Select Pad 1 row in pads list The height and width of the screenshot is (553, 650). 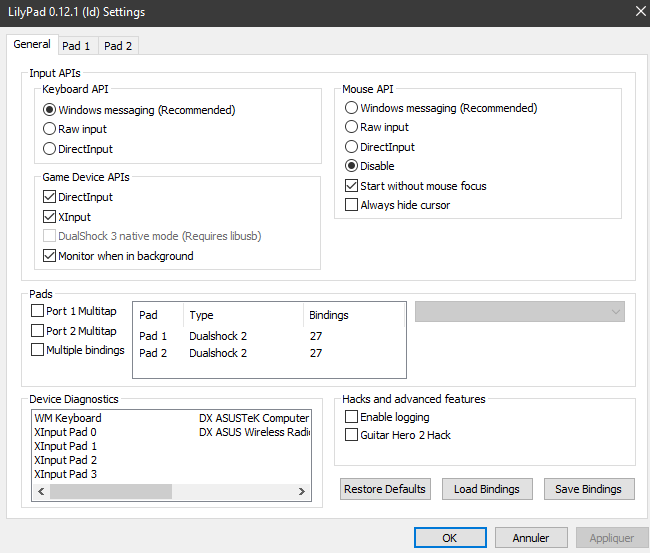pos(153,337)
